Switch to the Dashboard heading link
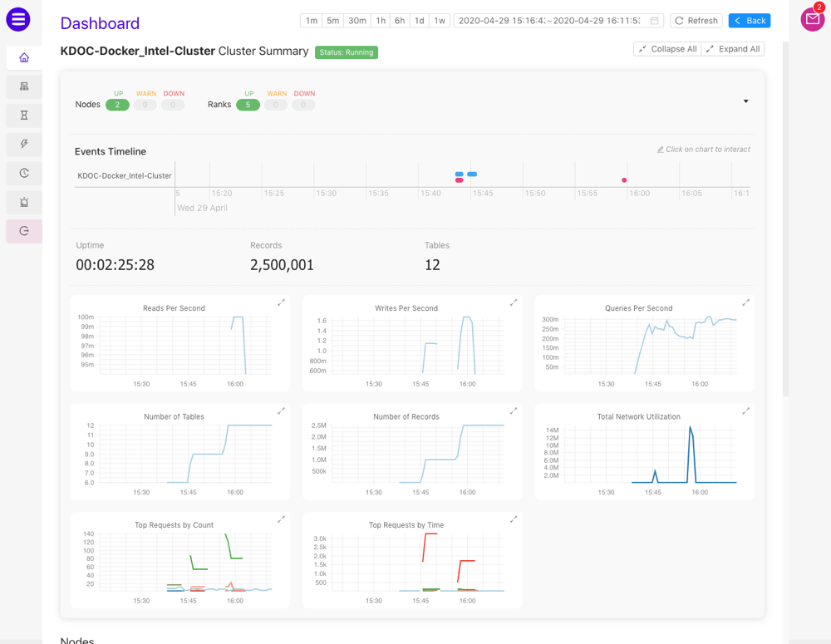 tap(100, 23)
